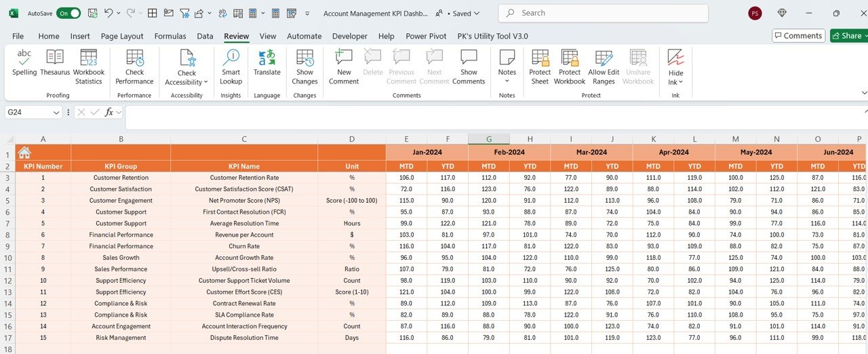The width and height of the screenshot is (868, 354).
Task: Insert a New Comment
Action: (x=344, y=66)
